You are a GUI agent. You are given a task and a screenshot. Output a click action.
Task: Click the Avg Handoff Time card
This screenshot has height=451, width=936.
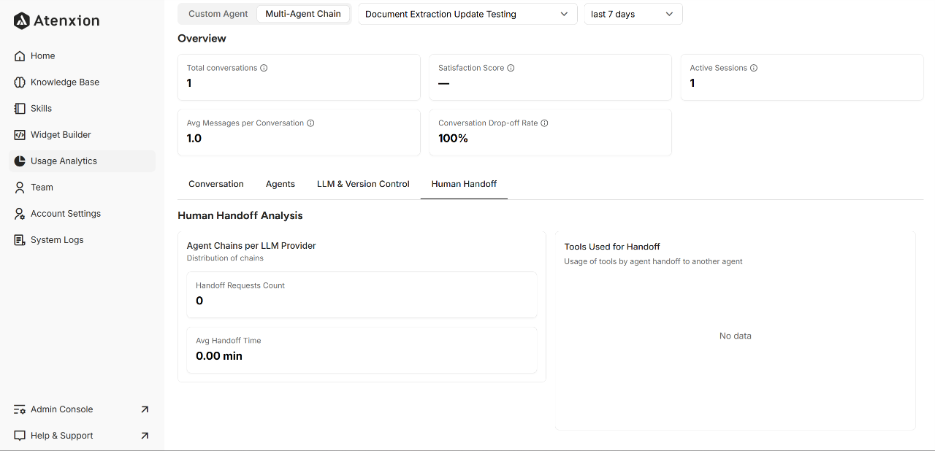click(362, 350)
